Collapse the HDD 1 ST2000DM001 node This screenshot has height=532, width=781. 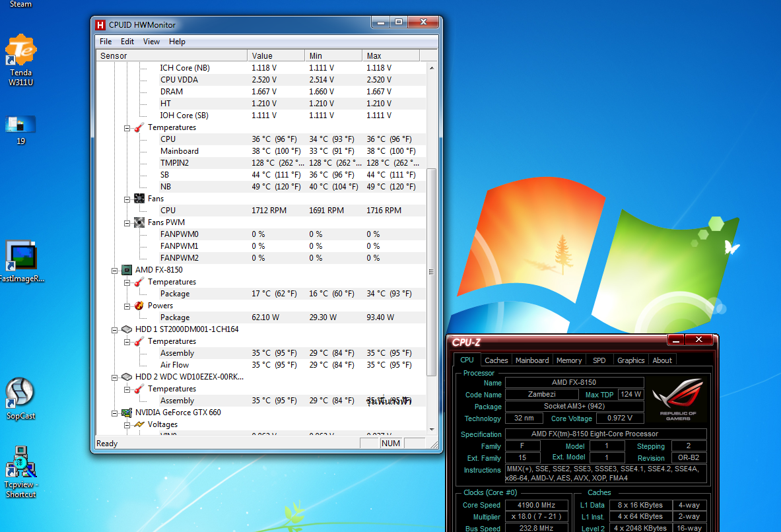pyautogui.click(x=115, y=330)
